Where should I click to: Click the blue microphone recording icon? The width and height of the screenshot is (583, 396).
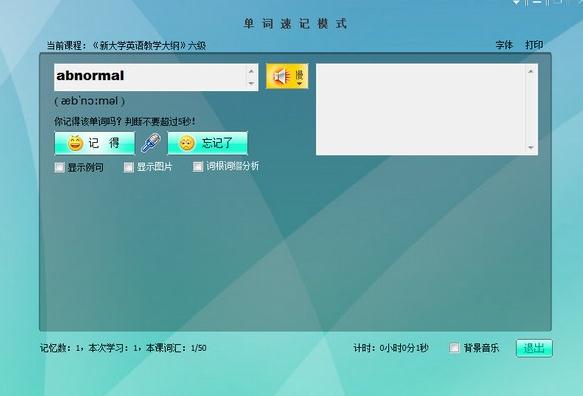coord(151,143)
